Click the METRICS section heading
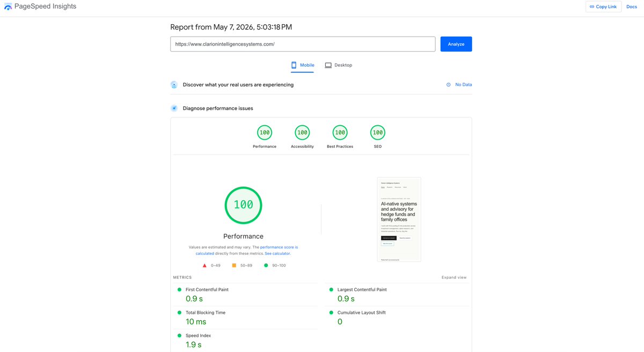644x352 pixels. (x=182, y=277)
